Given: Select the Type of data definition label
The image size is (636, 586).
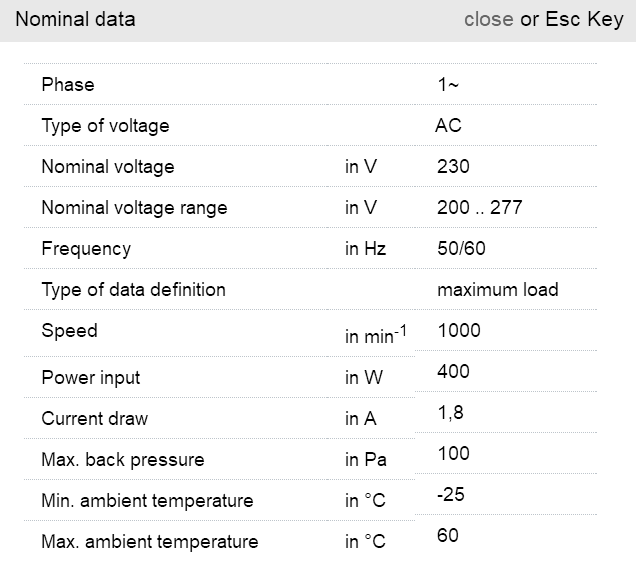Looking at the screenshot, I should point(133,290).
